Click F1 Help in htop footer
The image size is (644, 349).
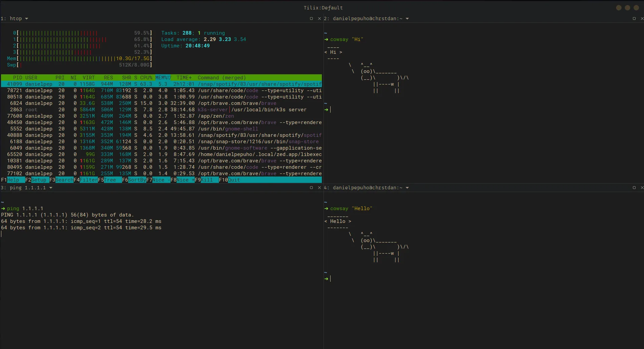coord(13,180)
